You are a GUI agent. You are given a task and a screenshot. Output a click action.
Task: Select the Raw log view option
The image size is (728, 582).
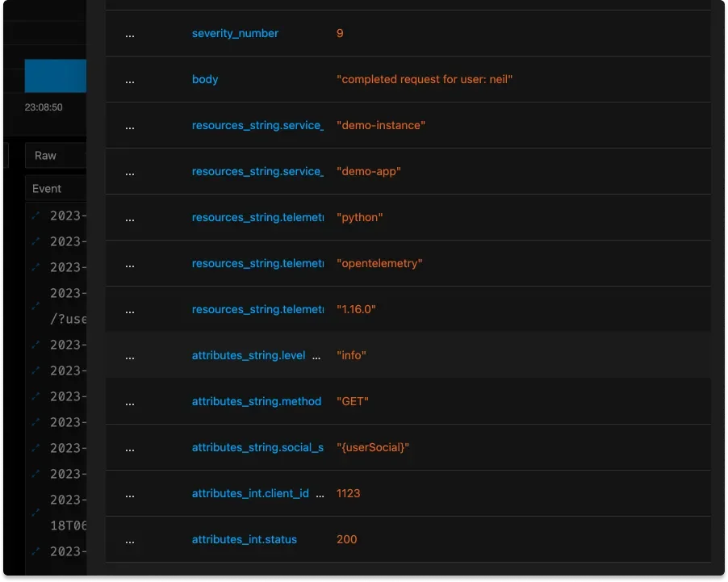click(x=46, y=156)
